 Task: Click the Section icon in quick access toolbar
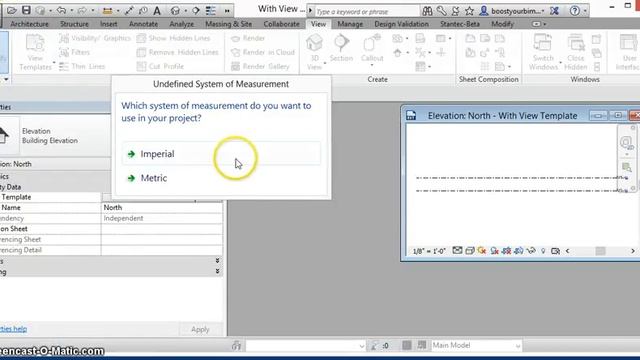pyautogui.click(x=196, y=11)
